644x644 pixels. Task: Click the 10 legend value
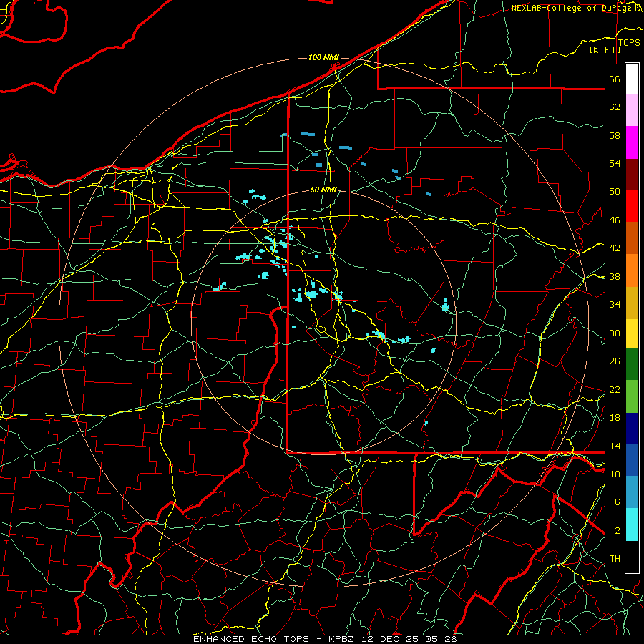615,474
